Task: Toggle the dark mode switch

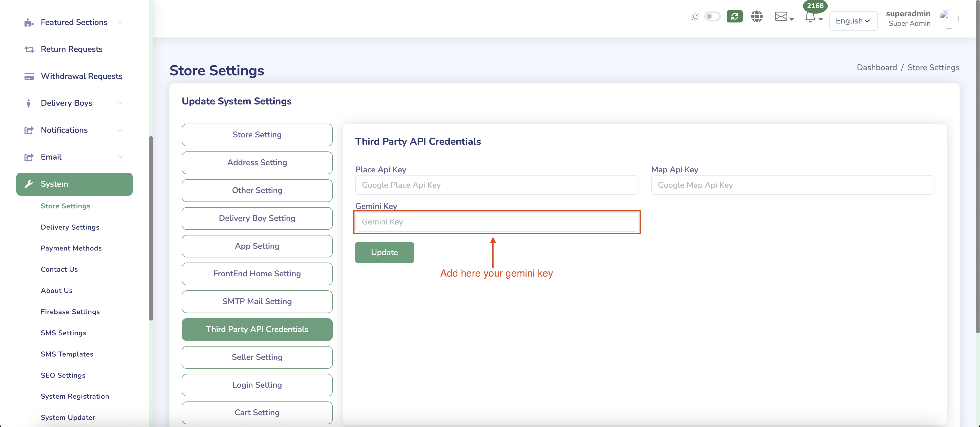Action: click(x=712, y=17)
